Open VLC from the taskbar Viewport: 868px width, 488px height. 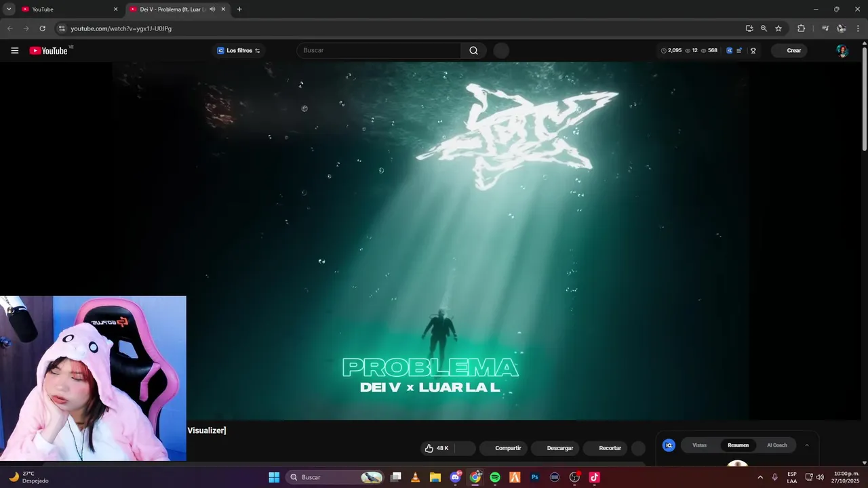[416, 477]
